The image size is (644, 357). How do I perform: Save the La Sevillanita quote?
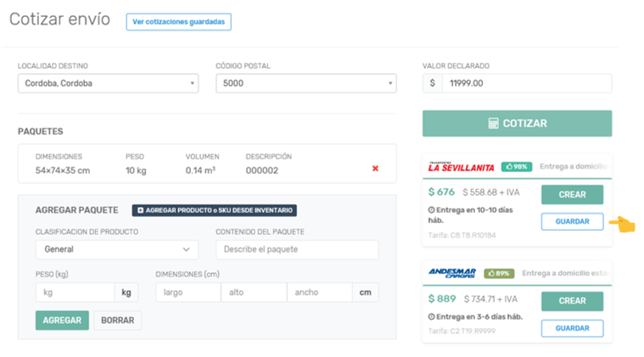572,221
